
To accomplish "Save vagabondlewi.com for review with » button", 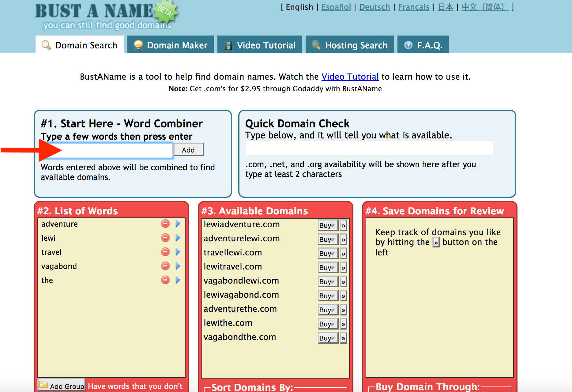I will tap(343, 282).
